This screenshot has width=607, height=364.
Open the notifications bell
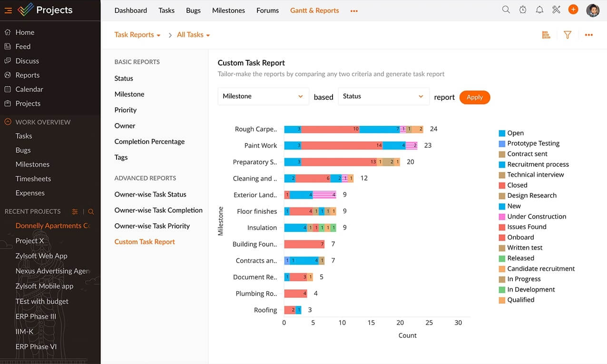(x=539, y=10)
